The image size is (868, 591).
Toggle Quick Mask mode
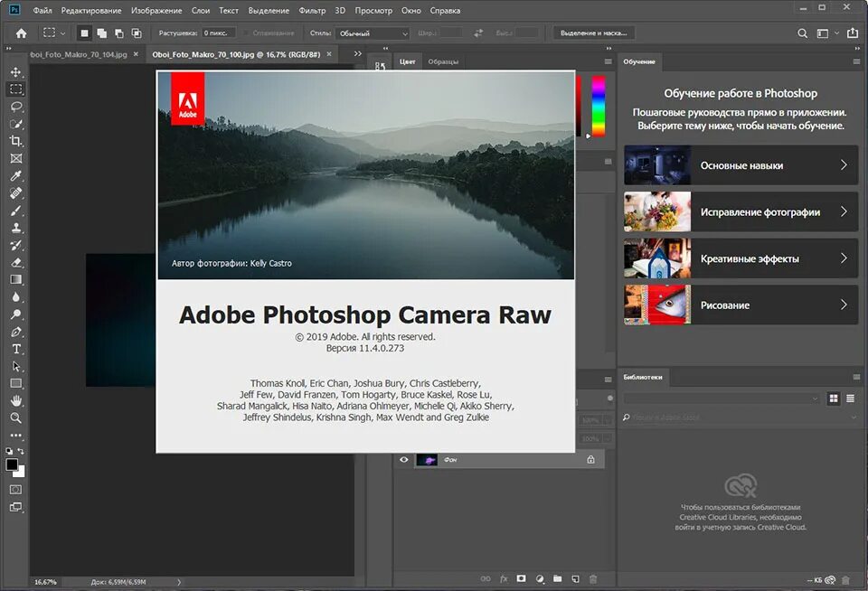tap(16, 489)
